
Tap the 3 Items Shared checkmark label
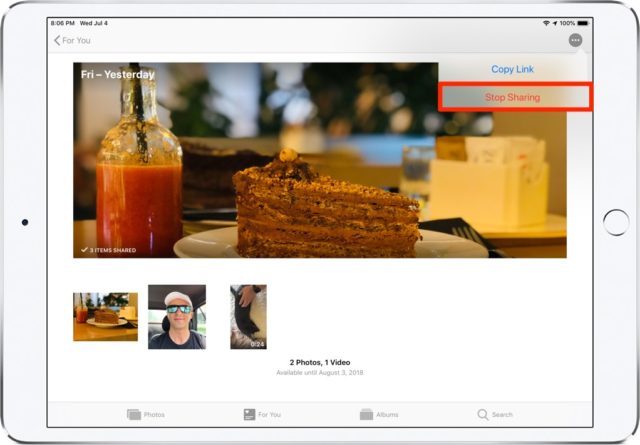[x=108, y=250]
